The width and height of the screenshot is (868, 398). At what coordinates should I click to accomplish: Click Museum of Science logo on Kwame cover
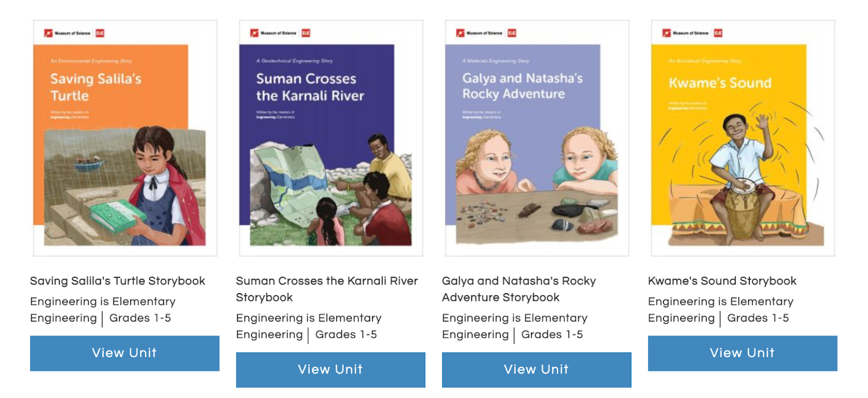[686, 33]
